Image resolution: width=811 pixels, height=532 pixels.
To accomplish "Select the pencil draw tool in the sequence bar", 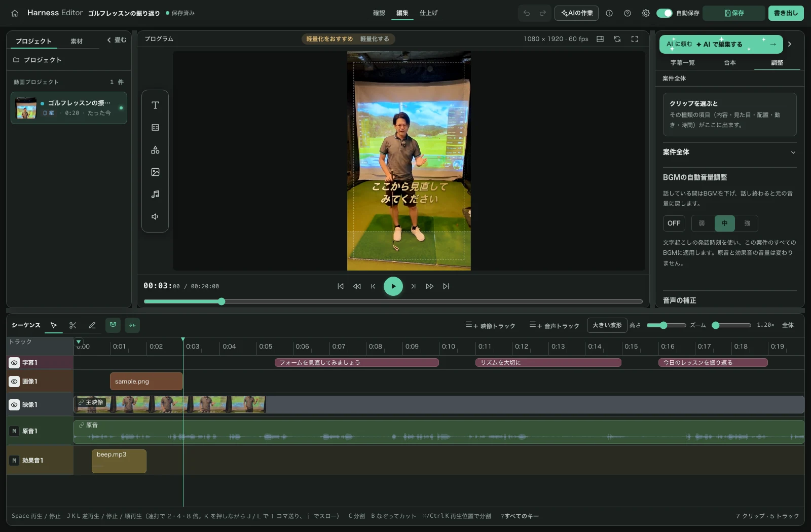I will click(92, 325).
